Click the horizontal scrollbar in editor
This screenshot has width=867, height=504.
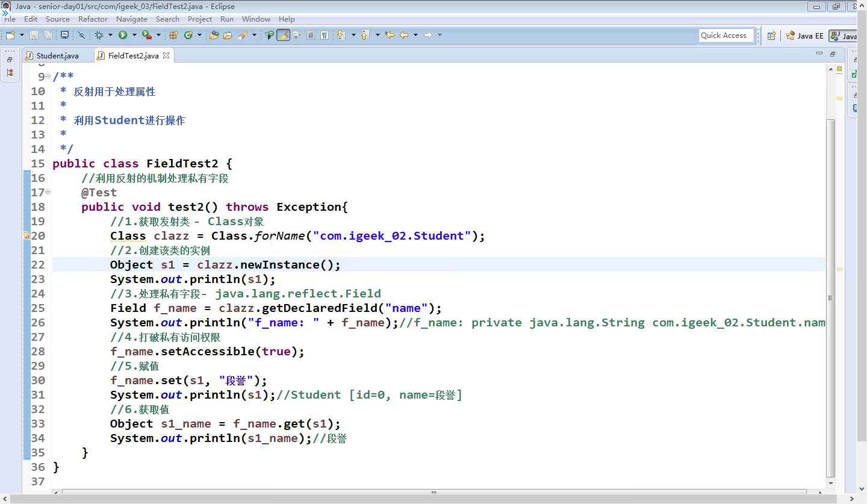pyautogui.click(x=433, y=493)
